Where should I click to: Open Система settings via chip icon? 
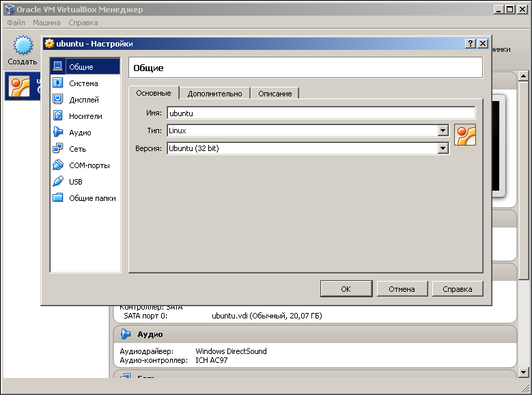57,83
